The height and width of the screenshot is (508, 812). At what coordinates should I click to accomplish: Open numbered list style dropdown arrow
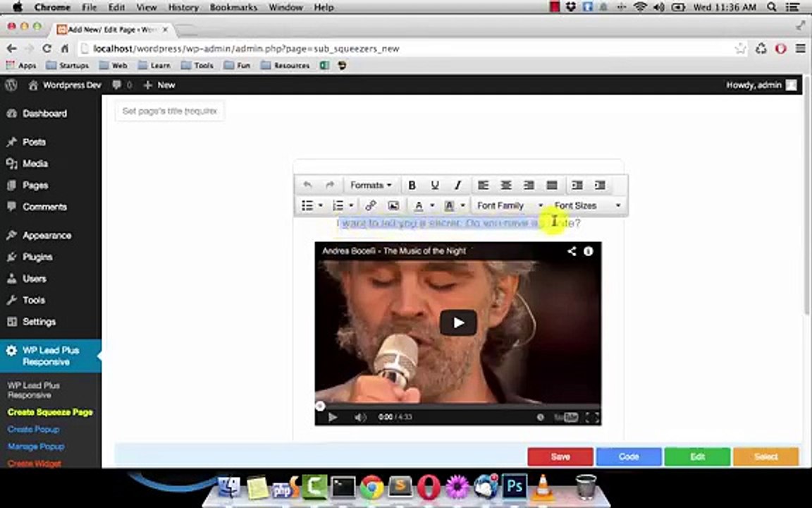351,206
